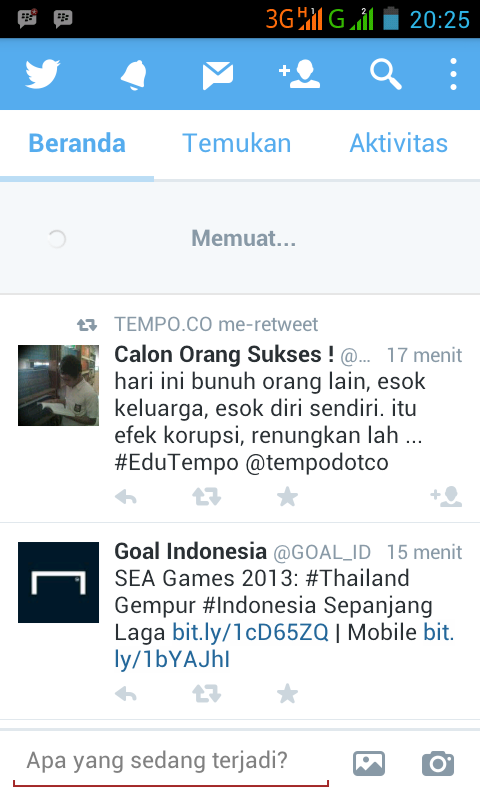
Task: Attach a photo using the gallery icon
Action: click(369, 763)
